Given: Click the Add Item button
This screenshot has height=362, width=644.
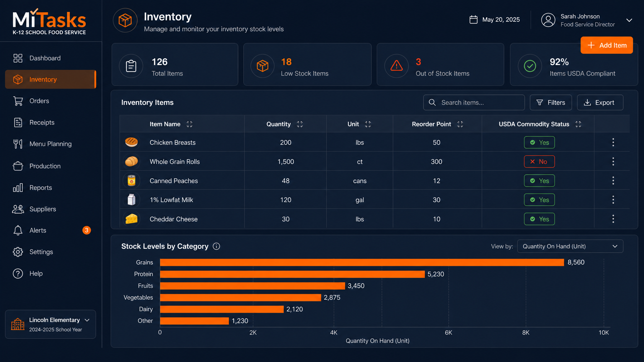Looking at the screenshot, I should 607,45.
